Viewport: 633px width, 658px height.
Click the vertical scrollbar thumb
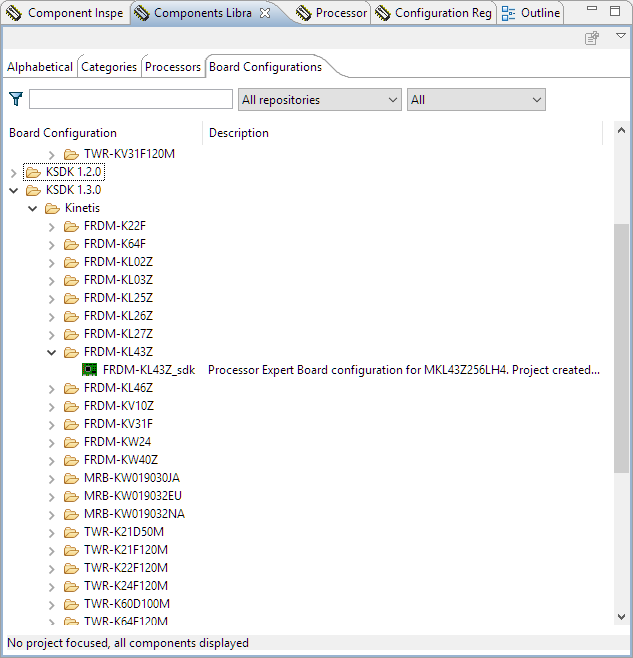(x=621, y=348)
